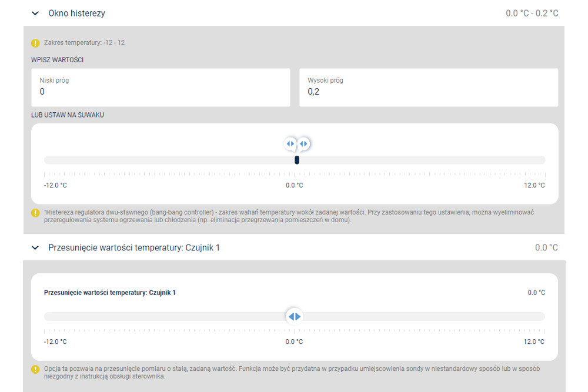Click the info icon beside Opcja ta pozwala note

coord(35,369)
